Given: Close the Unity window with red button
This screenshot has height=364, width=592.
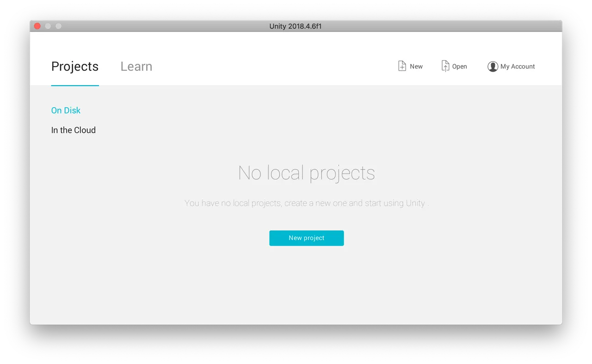Looking at the screenshot, I should tap(37, 26).
